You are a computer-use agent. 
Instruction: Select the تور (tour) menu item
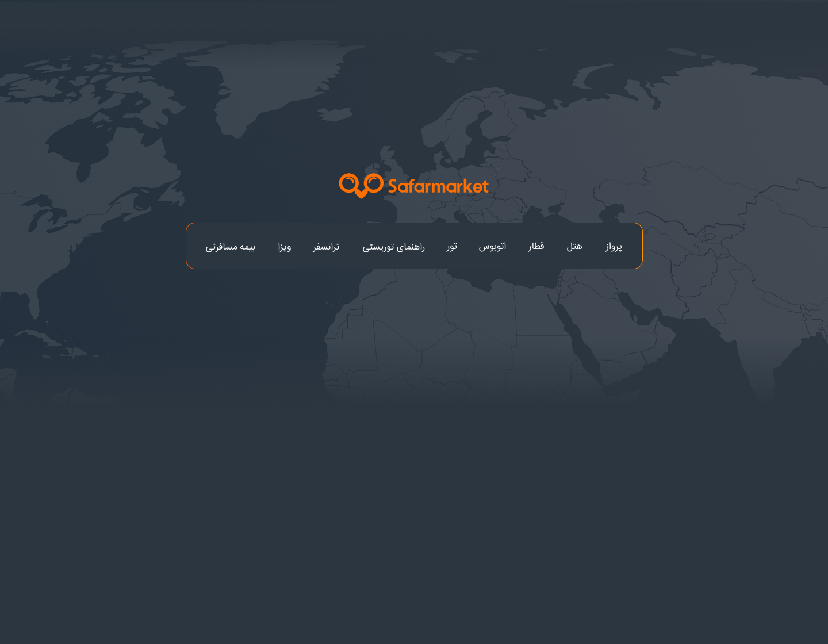click(x=451, y=247)
